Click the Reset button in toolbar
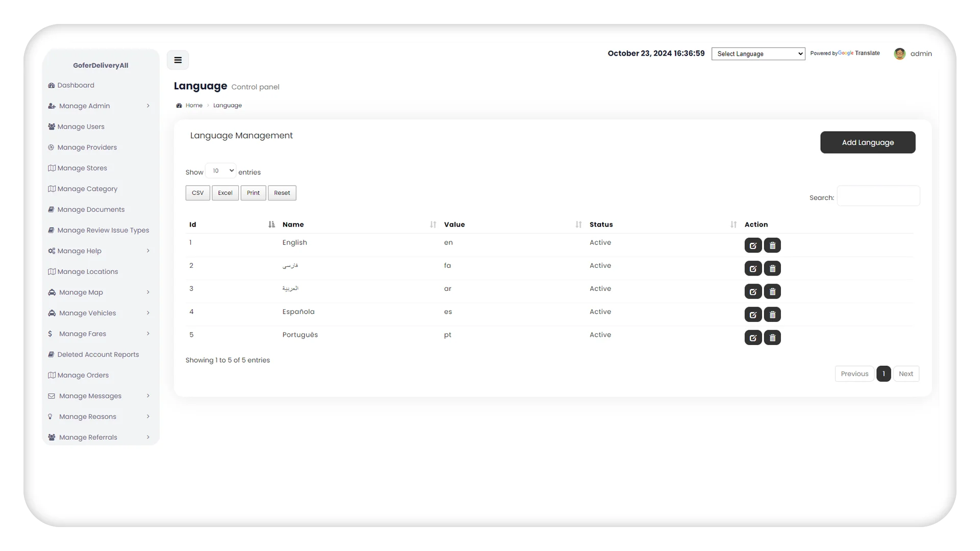Viewport: 980px width, 551px height. pos(281,192)
